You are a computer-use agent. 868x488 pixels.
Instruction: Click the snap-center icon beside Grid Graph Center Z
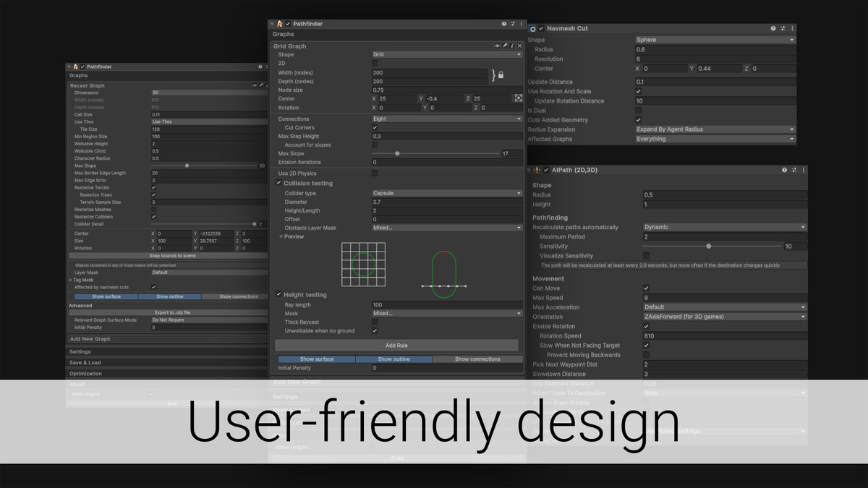click(518, 98)
